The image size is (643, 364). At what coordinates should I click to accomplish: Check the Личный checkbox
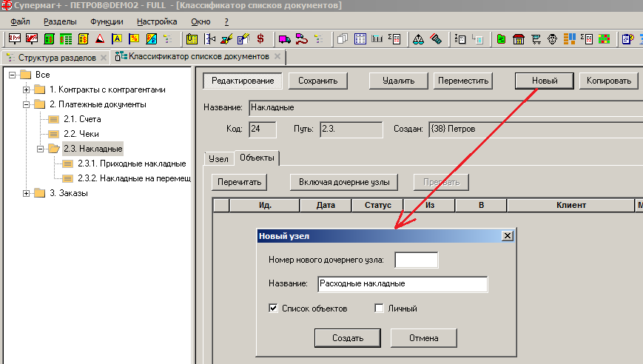pos(379,308)
